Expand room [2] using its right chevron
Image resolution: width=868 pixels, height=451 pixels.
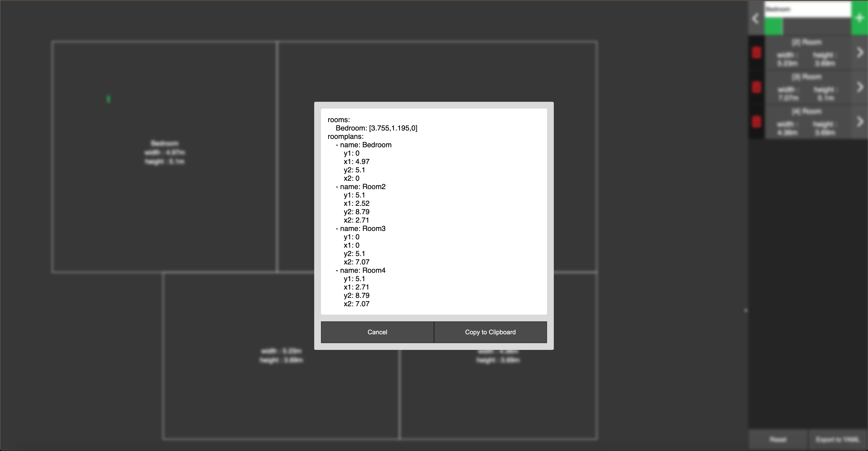[860, 52]
